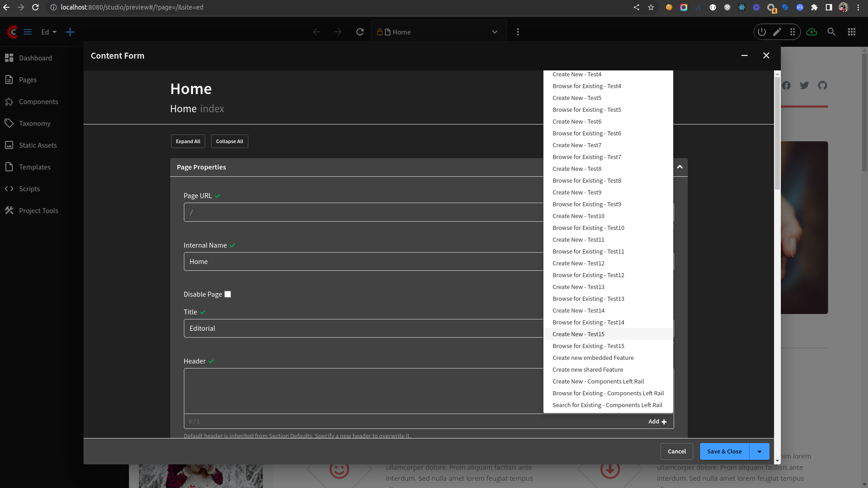Open Project Tools
The width and height of the screenshot is (868, 488).
click(38, 210)
